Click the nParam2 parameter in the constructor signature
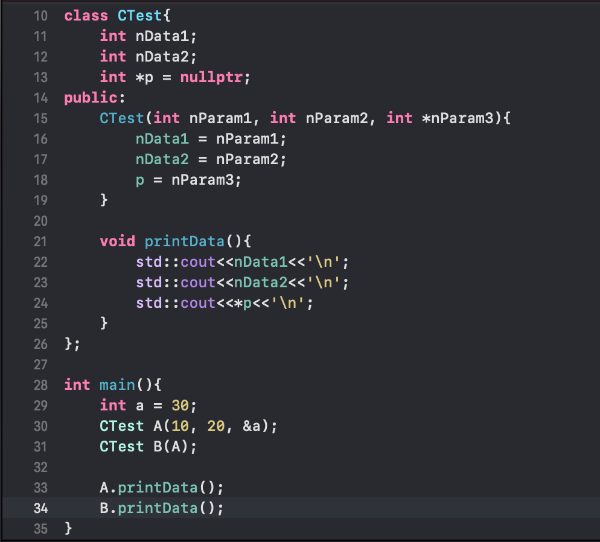The height and width of the screenshot is (542, 600). (x=337, y=118)
